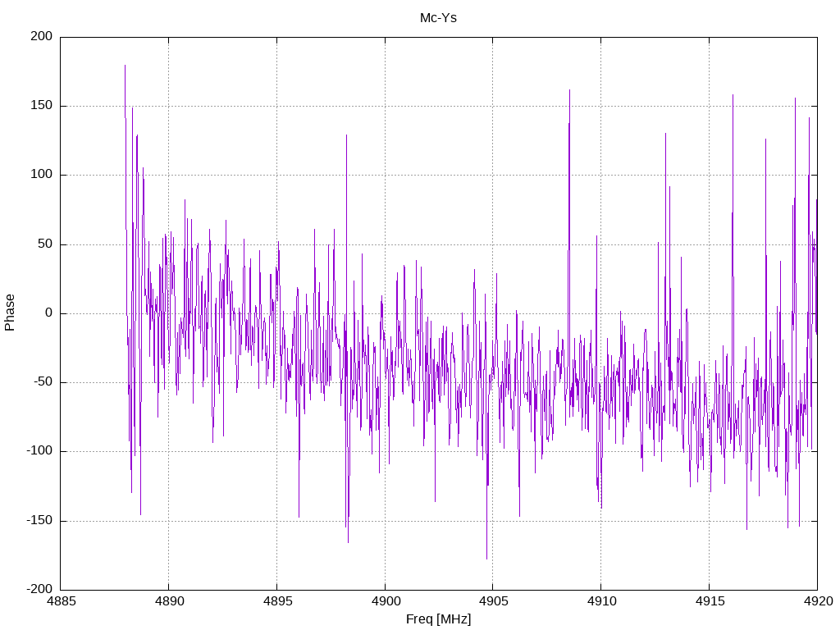The image size is (840, 630).
Task: Click the y-axis value -50
Action: (43, 382)
